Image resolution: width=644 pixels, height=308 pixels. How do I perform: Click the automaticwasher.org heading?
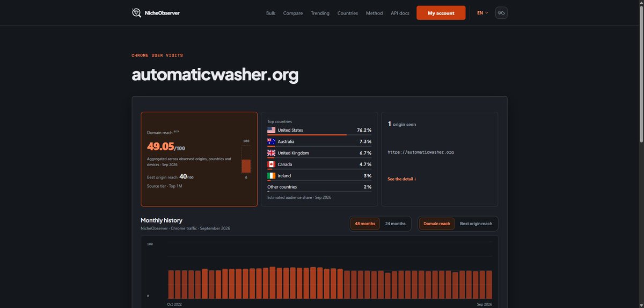[x=215, y=75]
